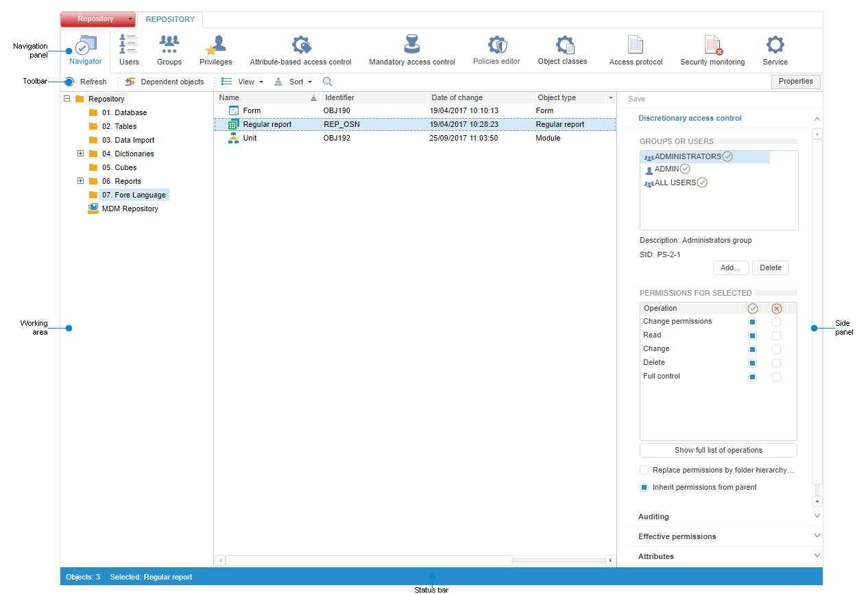Uncheck the allow checkbox for Read operation
Image resolution: width=868 pixels, height=594 pixels.
[752, 335]
